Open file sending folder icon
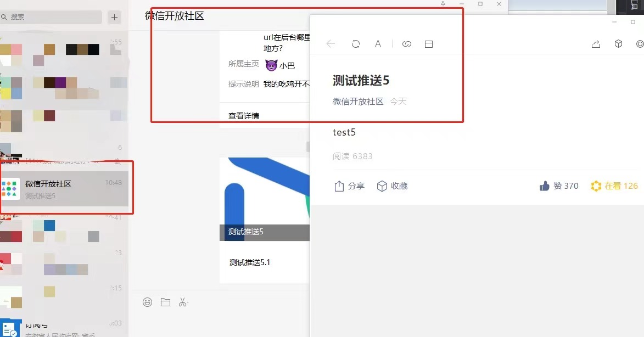 (165, 302)
